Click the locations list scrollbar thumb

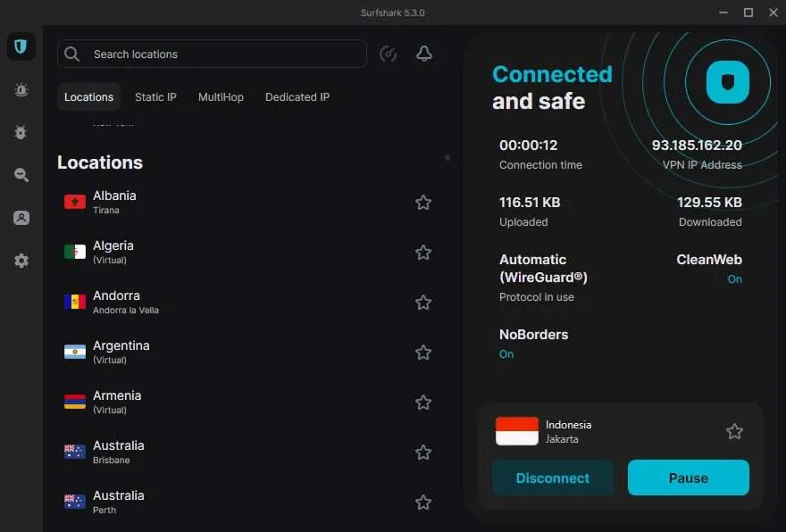pyautogui.click(x=447, y=158)
